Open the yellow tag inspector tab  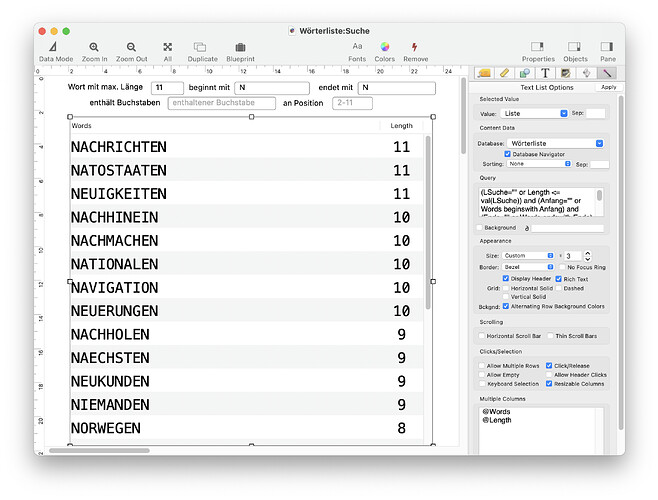[x=484, y=73]
